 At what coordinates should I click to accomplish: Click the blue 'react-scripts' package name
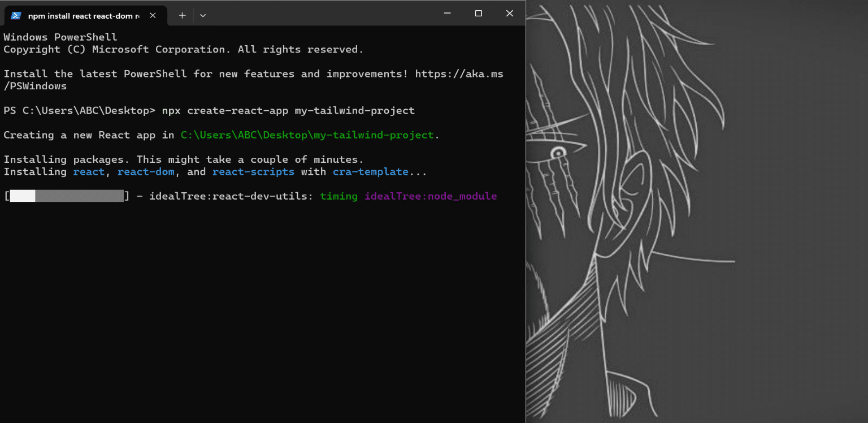pos(253,172)
